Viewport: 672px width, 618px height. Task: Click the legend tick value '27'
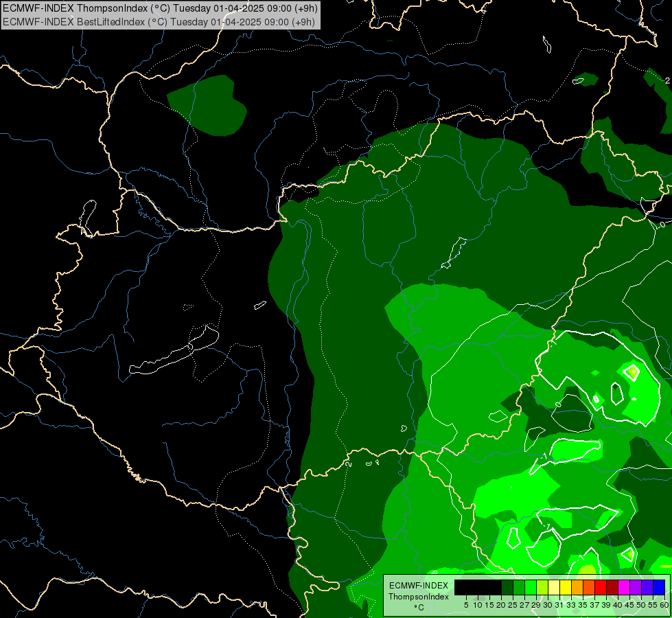[524, 605]
